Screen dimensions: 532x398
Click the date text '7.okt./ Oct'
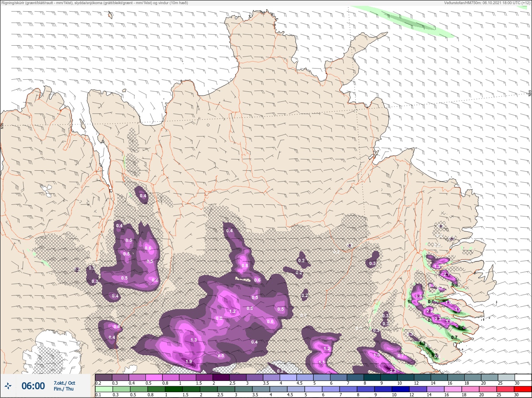coord(64,383)
